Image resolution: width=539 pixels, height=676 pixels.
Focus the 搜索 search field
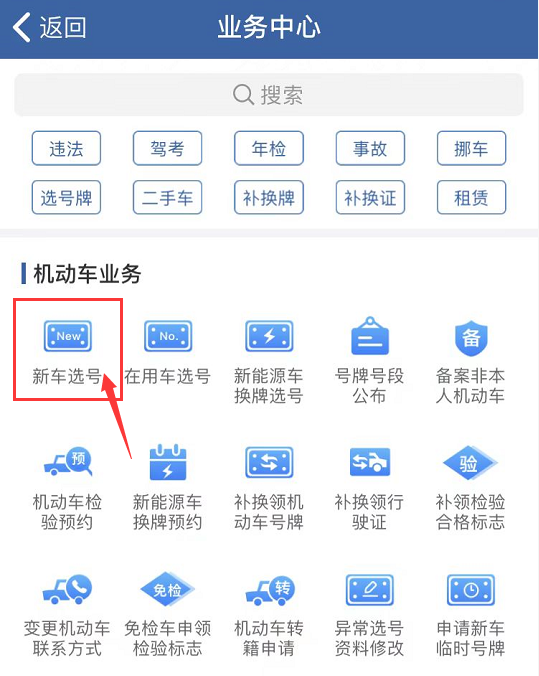point(269,94)
